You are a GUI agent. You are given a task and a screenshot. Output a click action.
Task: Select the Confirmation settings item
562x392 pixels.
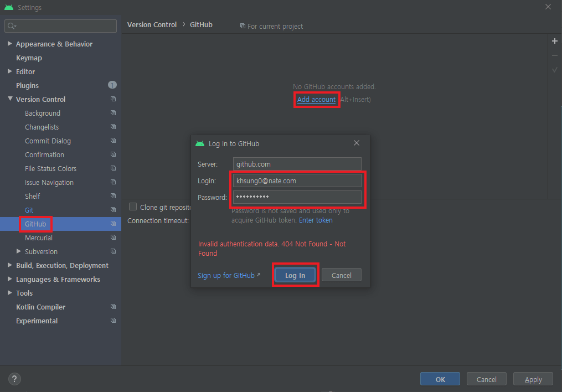44,155
